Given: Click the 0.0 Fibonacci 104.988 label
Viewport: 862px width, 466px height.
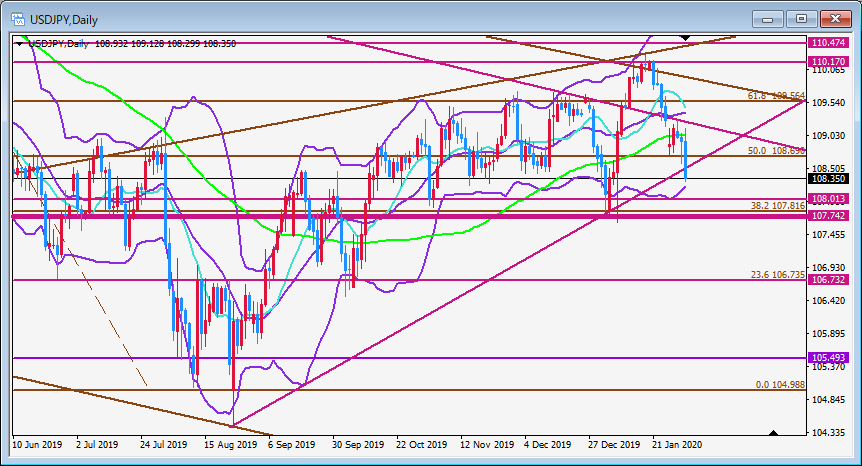Looking at the screenshot, I should pyautogui.click(x=780, y=385).
